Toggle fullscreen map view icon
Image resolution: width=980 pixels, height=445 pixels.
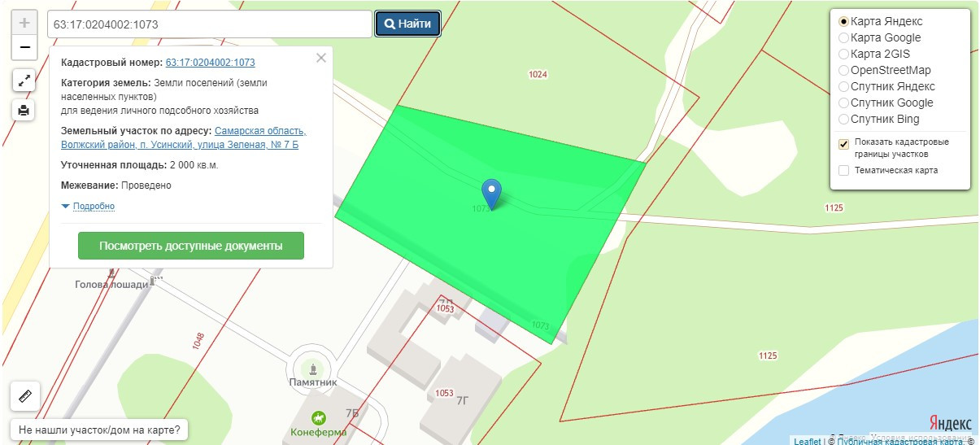(24, 80)
